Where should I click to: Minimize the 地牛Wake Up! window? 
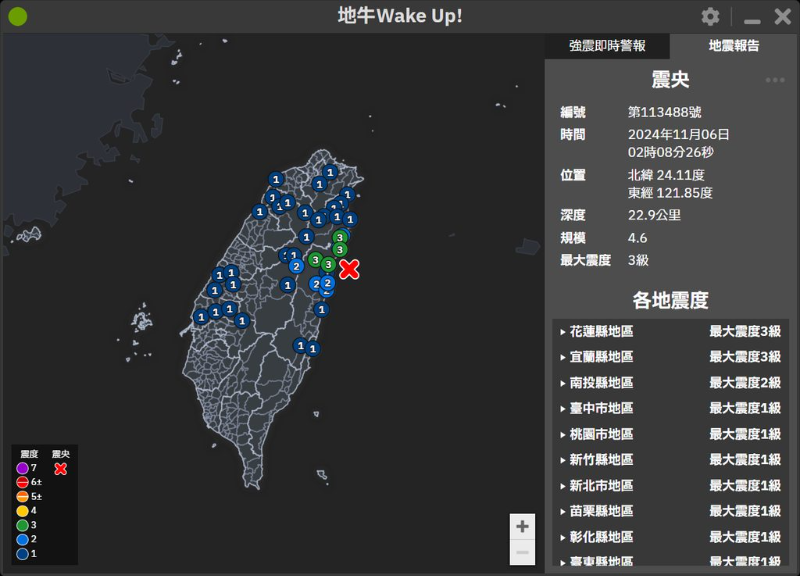[x=752, y=18]
